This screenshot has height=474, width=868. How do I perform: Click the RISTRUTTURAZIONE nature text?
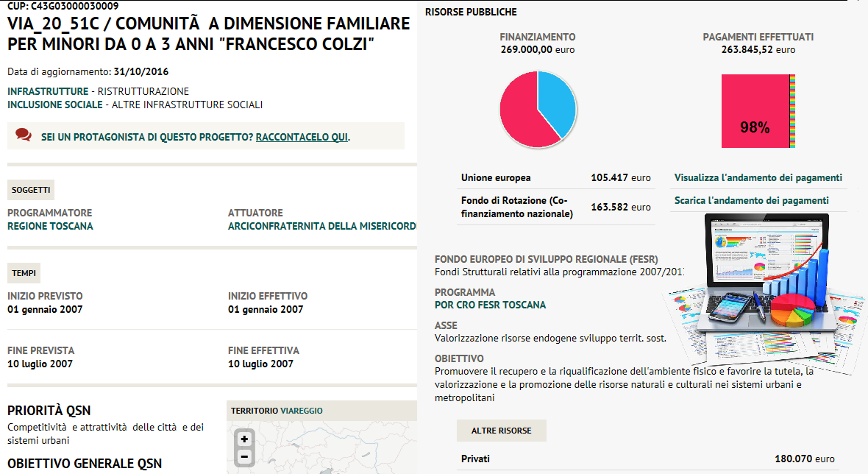143,91
